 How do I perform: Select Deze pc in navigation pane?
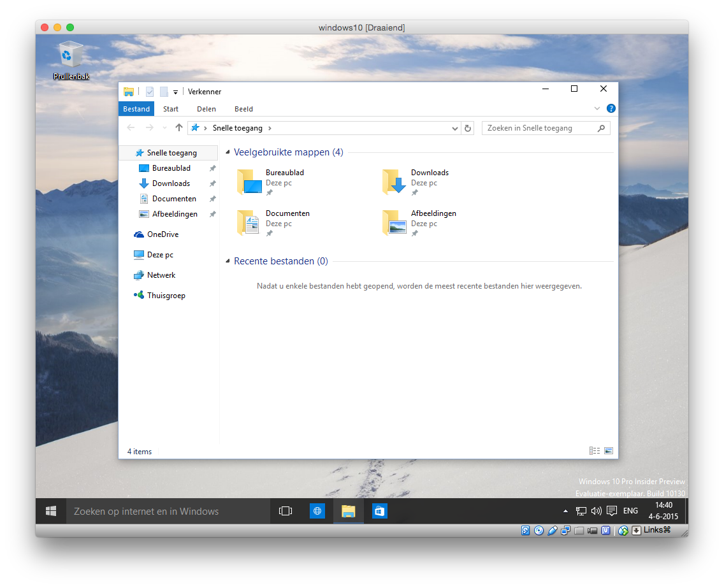[160, 255]
